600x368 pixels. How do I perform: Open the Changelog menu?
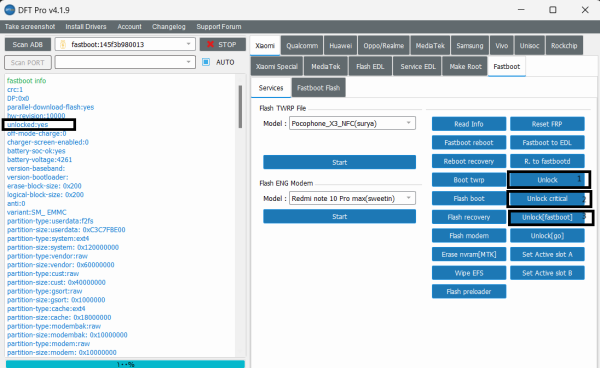tap(169, 26)
